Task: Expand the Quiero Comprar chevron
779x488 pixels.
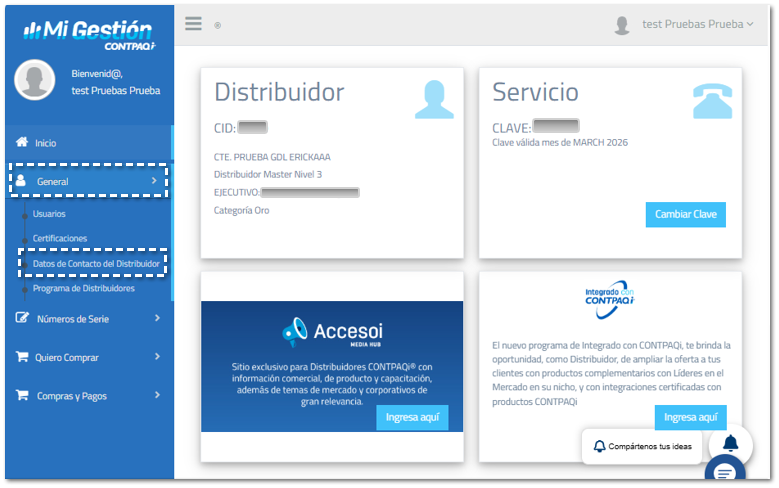Action: click(157, 356)
